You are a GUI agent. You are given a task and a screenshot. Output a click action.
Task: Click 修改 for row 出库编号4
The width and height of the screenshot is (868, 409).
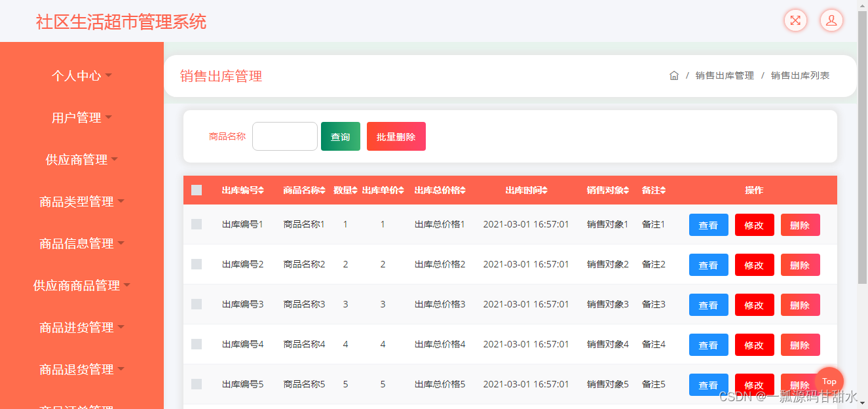(755, 345)
